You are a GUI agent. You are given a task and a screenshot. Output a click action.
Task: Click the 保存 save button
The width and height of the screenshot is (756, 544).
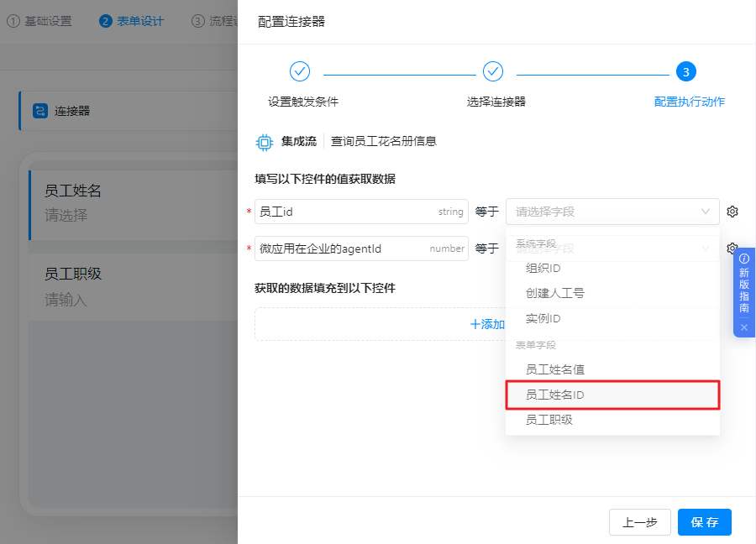(704, 521)
